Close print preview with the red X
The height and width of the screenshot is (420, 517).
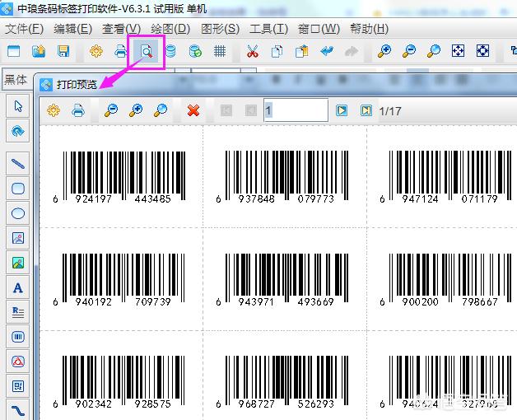pos(193,110)
